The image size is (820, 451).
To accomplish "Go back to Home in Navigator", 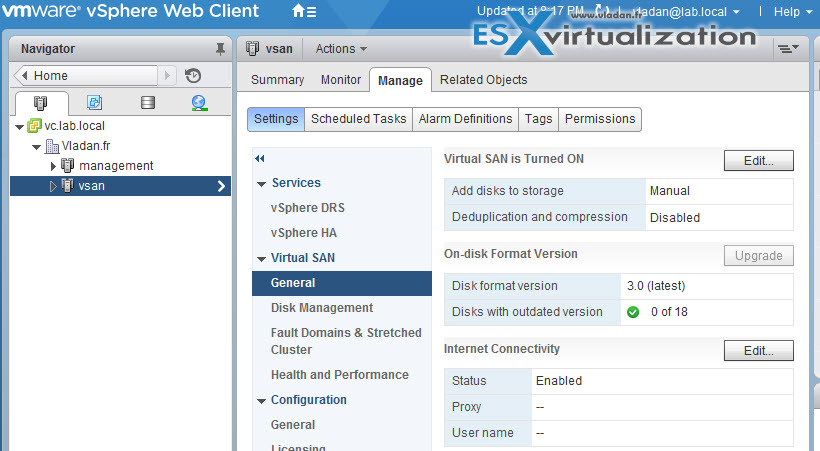I will click(86, 76).
